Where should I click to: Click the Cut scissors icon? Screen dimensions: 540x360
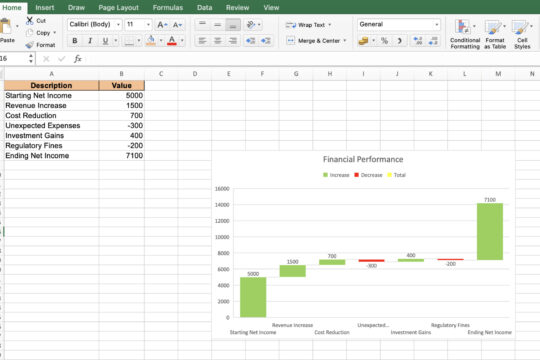pos(30,21)
